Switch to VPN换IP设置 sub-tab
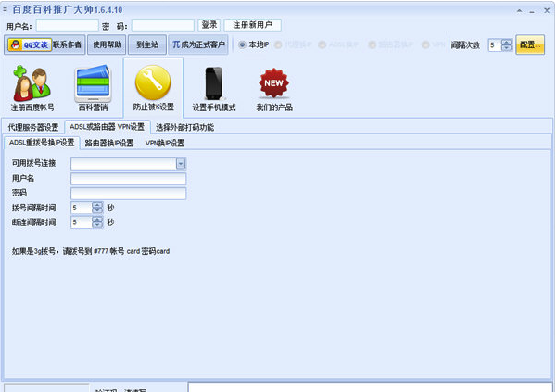This screenshot has height=392, width=557. point(164,143)
